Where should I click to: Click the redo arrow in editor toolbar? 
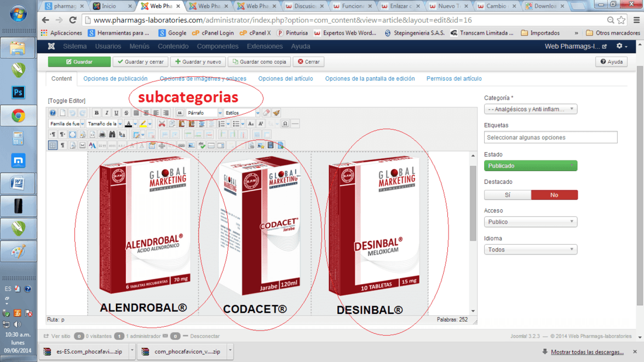(83, 113)
